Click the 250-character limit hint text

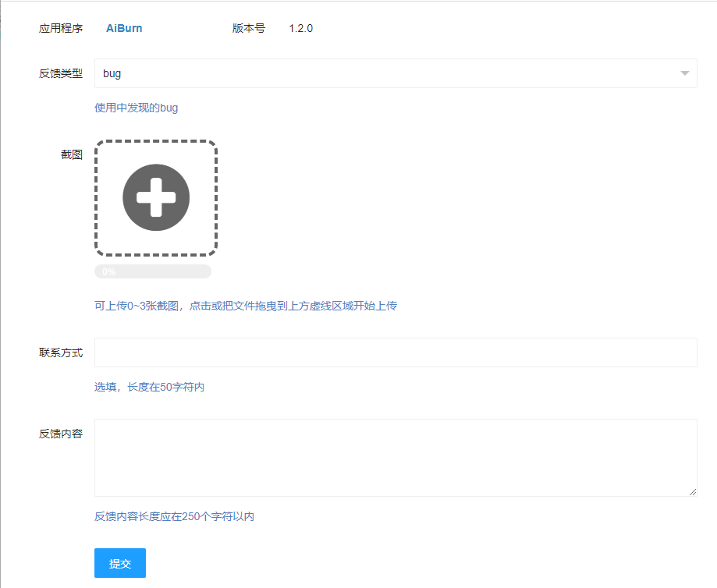tap(174, 516)
